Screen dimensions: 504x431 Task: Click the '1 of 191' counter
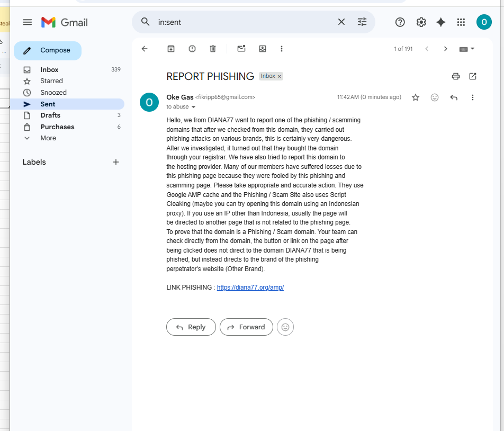[403, 49]
